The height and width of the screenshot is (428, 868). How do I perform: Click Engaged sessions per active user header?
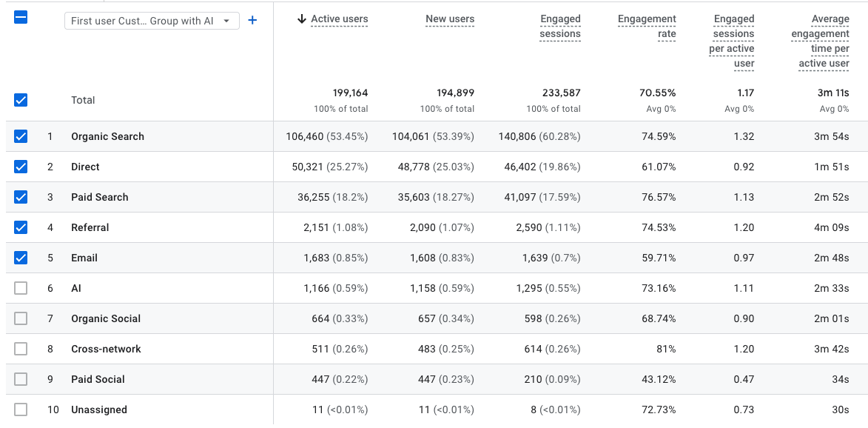(x=732, y=41)
